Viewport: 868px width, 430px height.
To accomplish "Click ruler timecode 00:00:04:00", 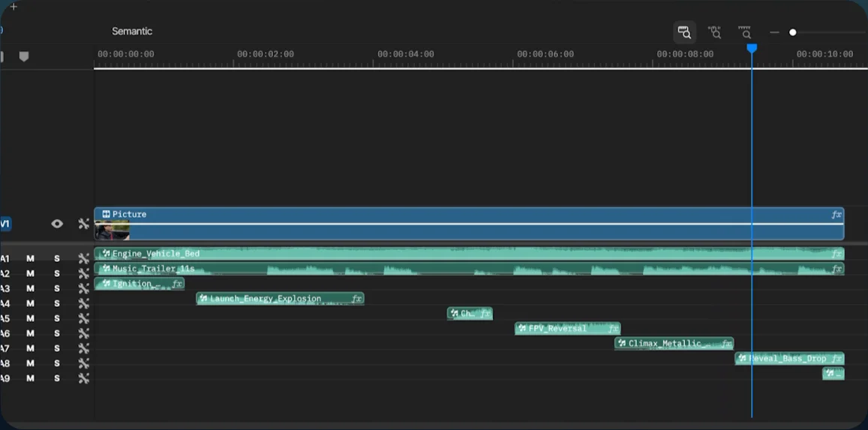I will point(406,54).
